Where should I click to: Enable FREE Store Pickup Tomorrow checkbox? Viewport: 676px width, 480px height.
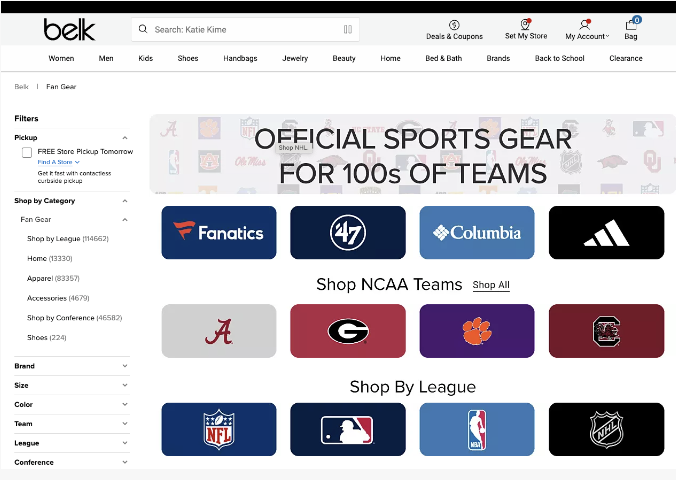28,152
